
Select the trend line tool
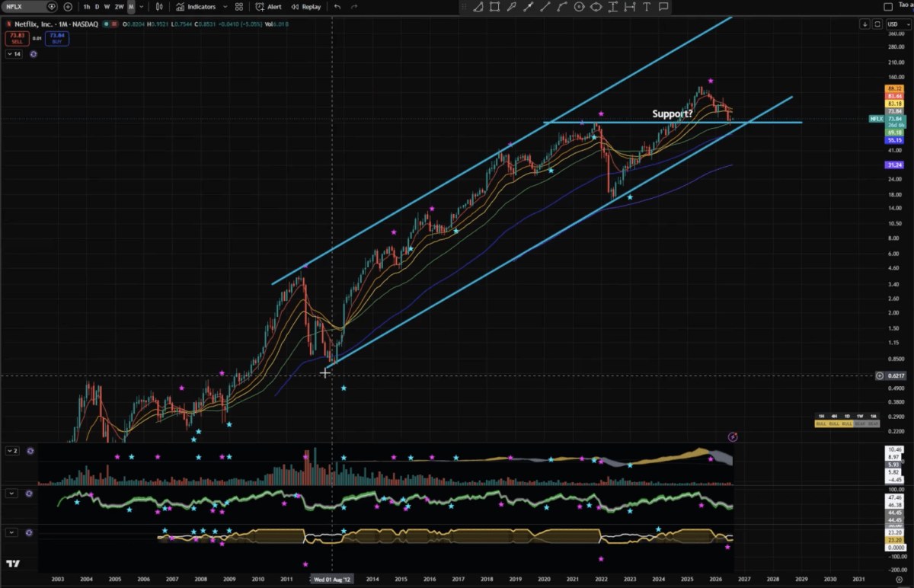(x=528, y=7)
